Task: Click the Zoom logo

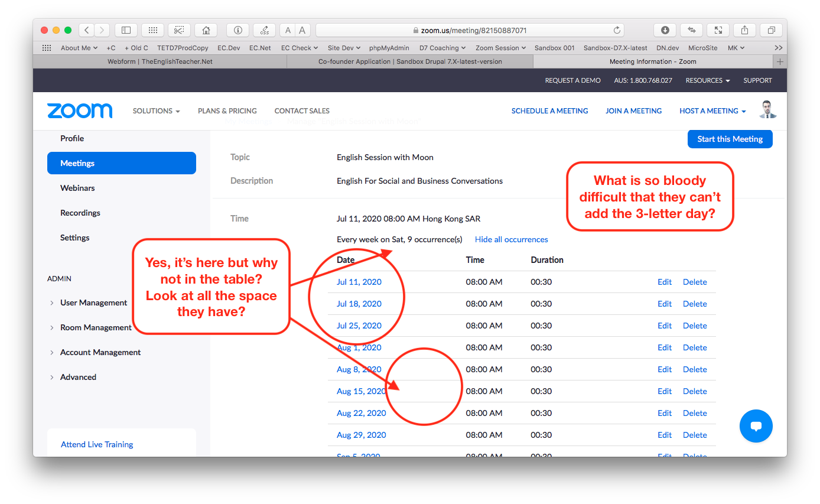Action: point(80,110)
